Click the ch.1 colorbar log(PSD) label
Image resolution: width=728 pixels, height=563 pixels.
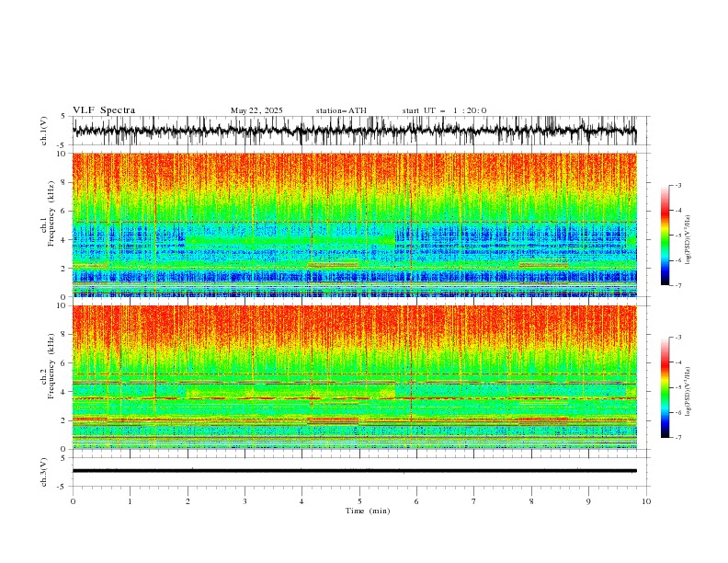pos(688,240)
